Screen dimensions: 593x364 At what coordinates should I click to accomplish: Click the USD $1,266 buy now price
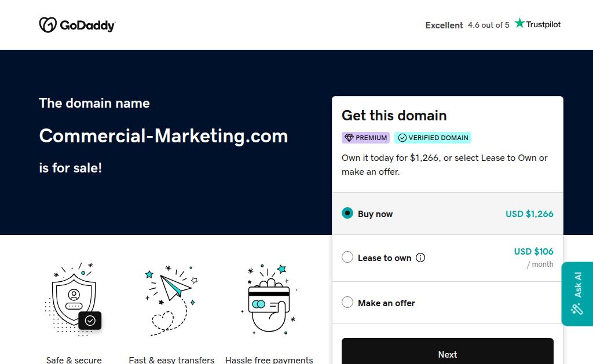click(529, 214)
